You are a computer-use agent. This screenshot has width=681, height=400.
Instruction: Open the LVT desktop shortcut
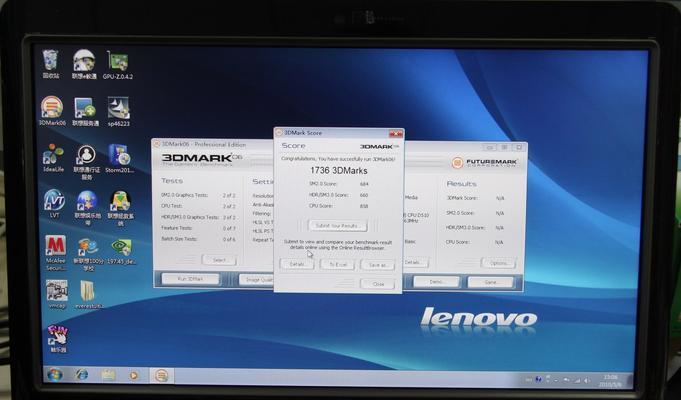pos(54,203)
